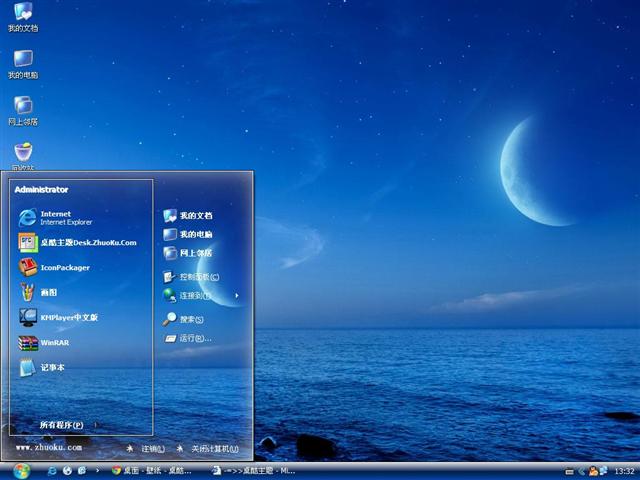Open 搜索(S) search from the Start menu
Viewport: 640px width, 480px height.
(191, 319)
